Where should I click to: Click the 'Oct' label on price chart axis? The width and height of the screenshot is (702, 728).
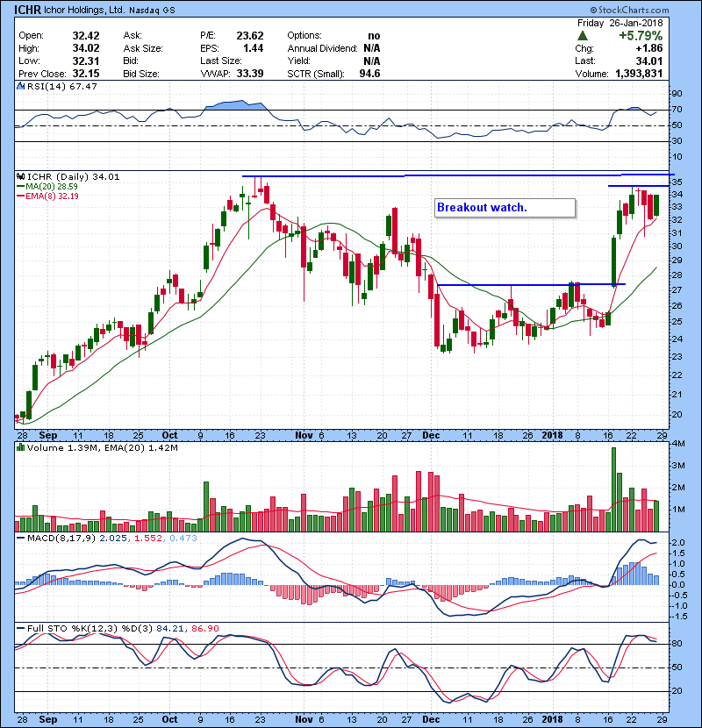[169, 435]
